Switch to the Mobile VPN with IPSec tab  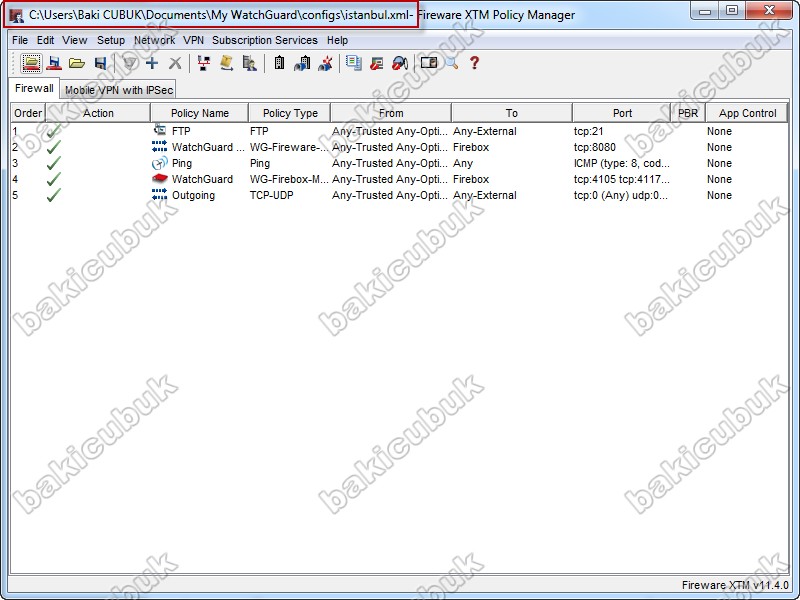pos(119,90)
